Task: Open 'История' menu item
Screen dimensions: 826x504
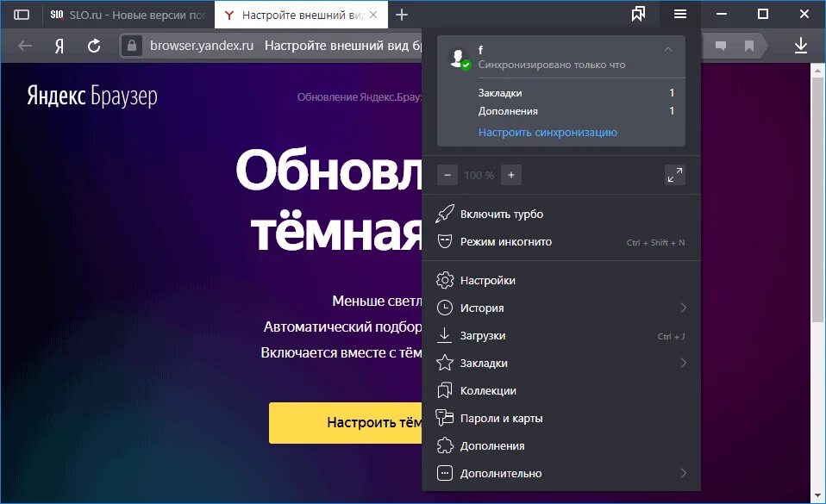Action: click(x=561, y=308)
